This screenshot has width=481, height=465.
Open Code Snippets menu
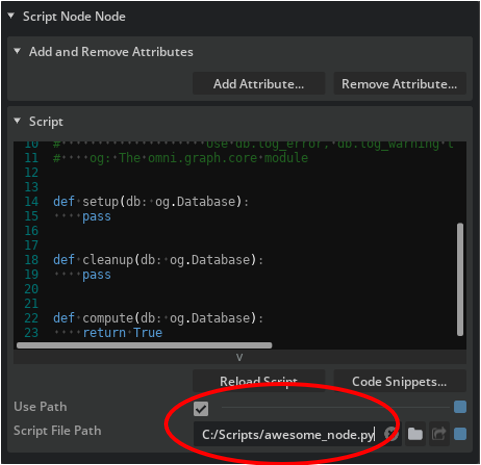point(399,381)
